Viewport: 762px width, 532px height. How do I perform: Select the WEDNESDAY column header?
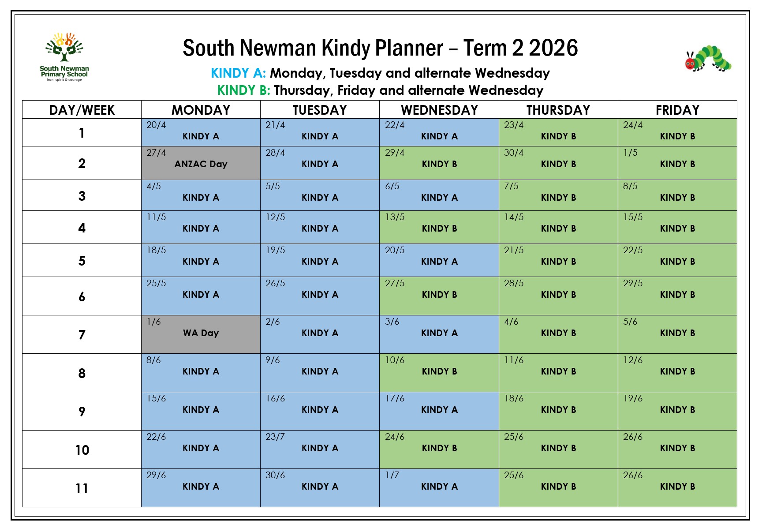[439, 110]
